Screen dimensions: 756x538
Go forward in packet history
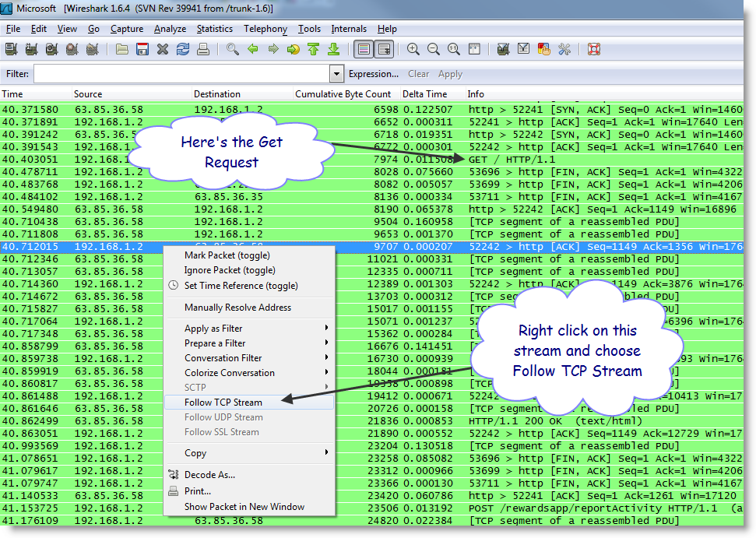[273, 49]
